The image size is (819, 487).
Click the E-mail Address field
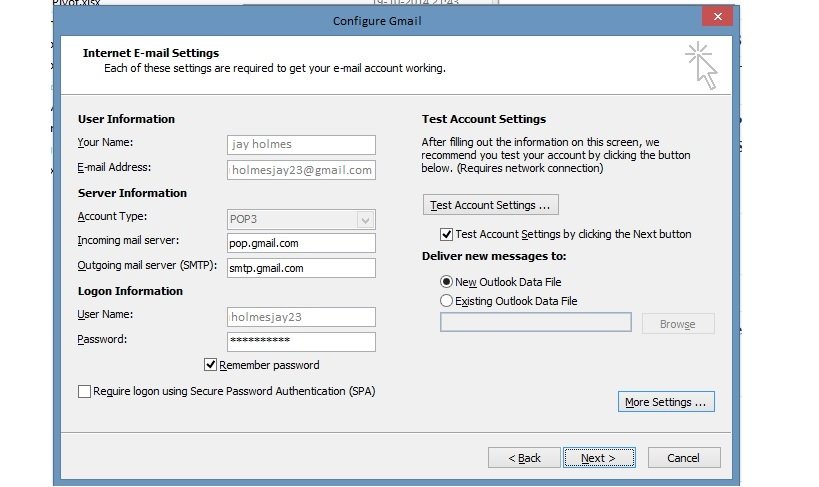[301, 170]
